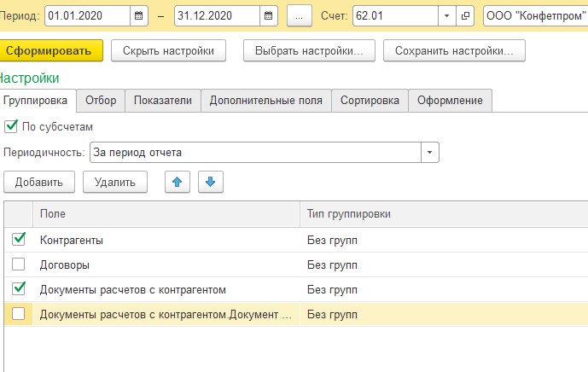Toggle the По субсчетам checkbox
This screenshot has height=372, width=588.
tap(11, 126)
